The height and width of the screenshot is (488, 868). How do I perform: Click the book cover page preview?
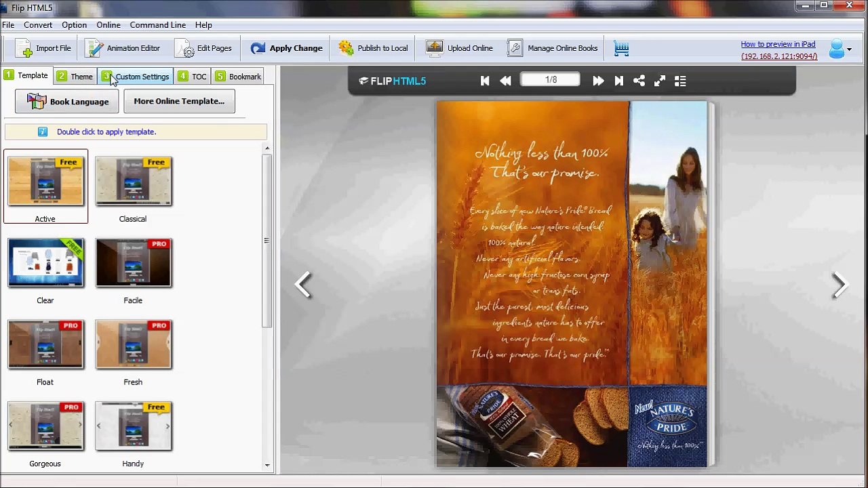pyautogui.click(x=572, y=284)
